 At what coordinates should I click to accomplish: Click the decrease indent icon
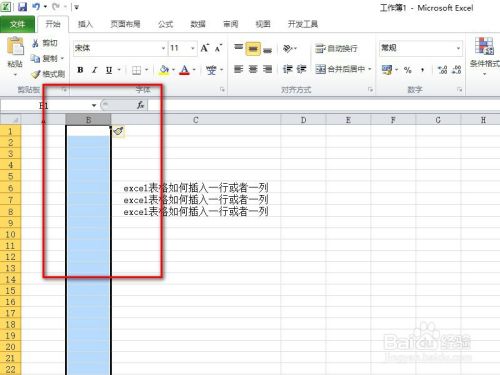pos(287,69)
